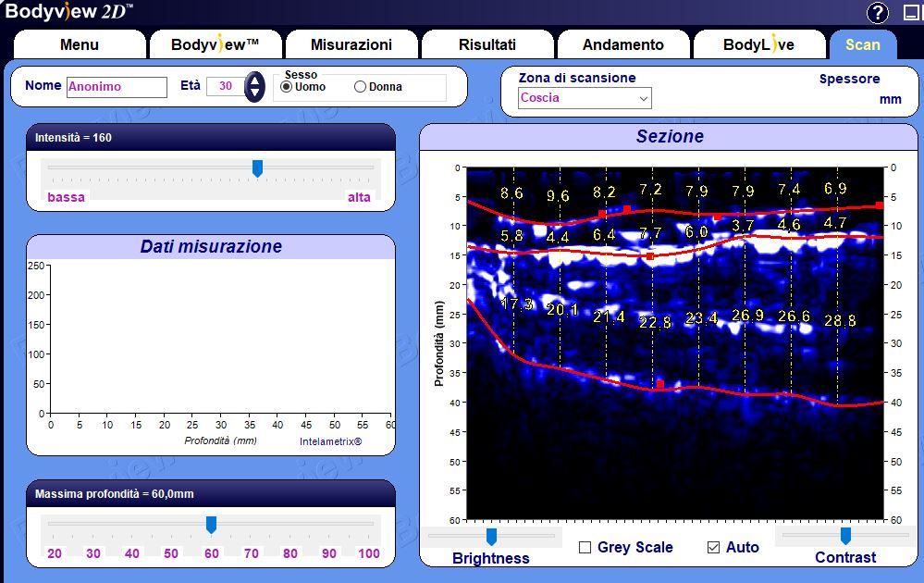
Task: Click the window restore icon at top right
Action: pyautogui.click(x=911, y=13)
